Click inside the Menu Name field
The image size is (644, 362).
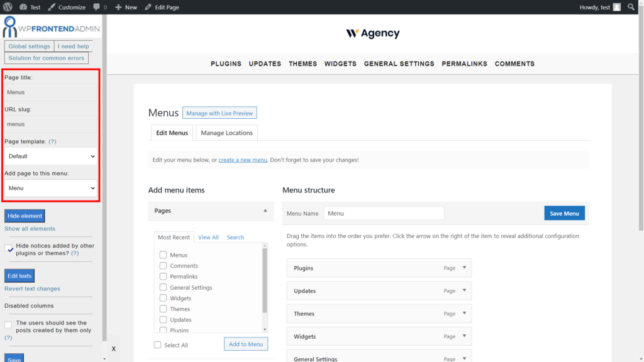coord(384,213)
